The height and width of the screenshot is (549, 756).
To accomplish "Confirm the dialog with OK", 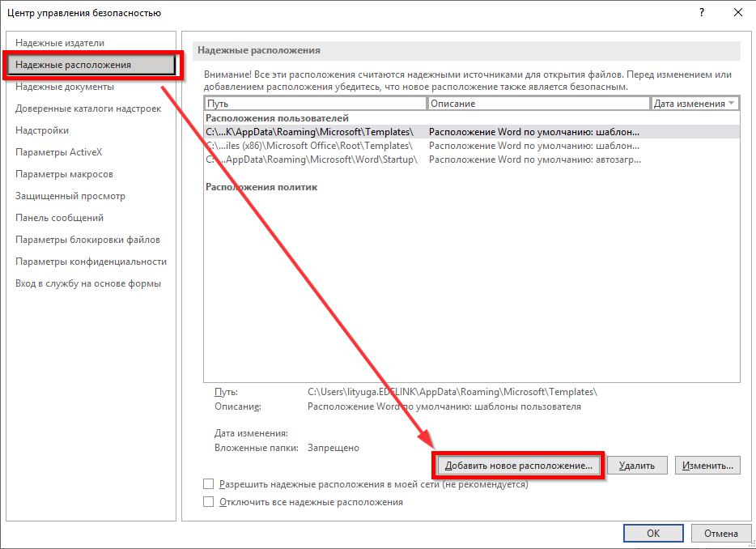I will click(653, 533).
